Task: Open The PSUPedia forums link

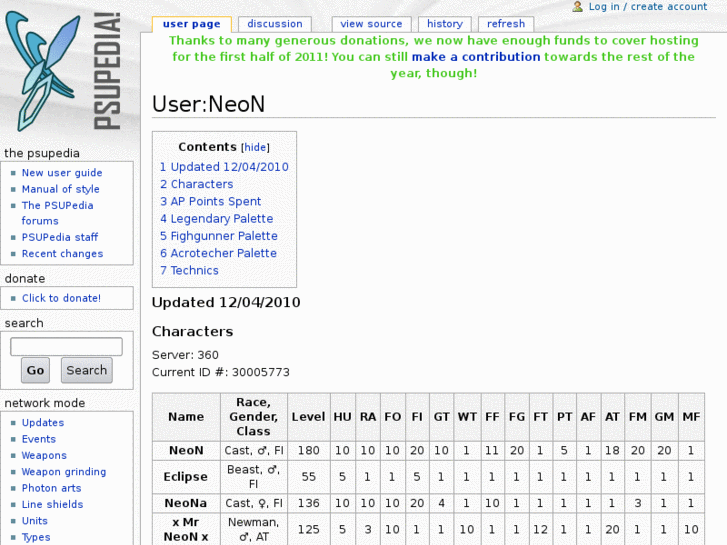Action: tap(57, 213)
